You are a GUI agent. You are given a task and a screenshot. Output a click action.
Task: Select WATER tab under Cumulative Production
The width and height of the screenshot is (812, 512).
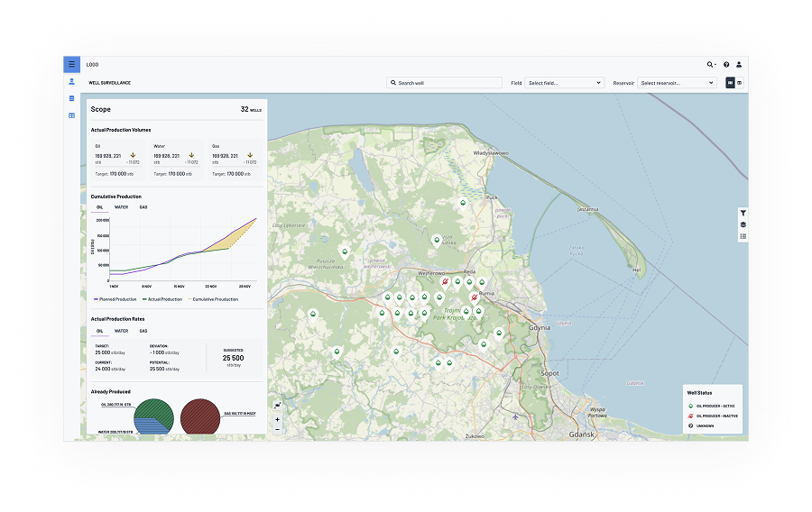click(121, 207)
